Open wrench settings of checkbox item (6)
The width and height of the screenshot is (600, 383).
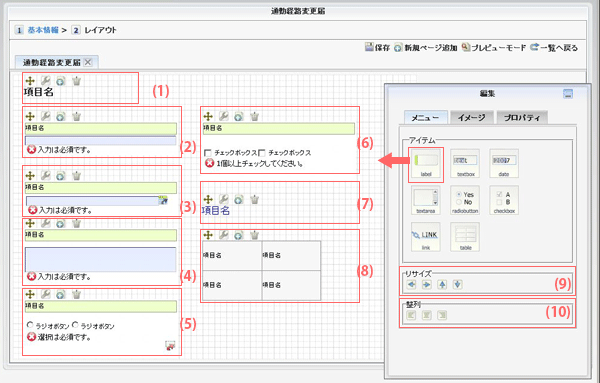(x=223, y=116)
